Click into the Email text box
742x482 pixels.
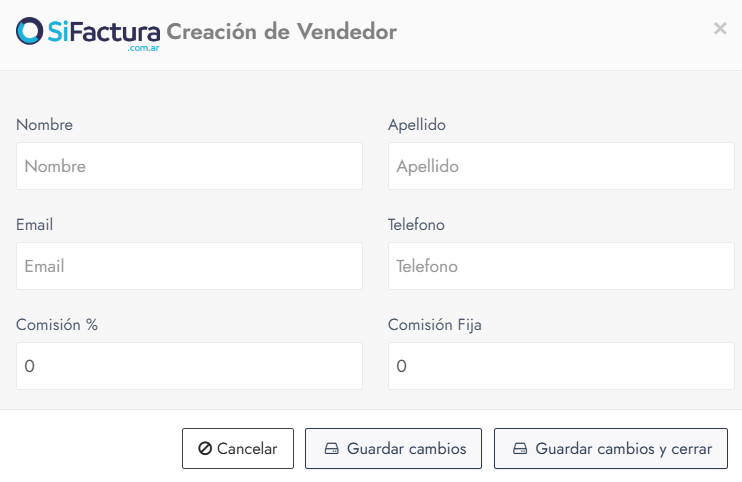coord(189,266)
